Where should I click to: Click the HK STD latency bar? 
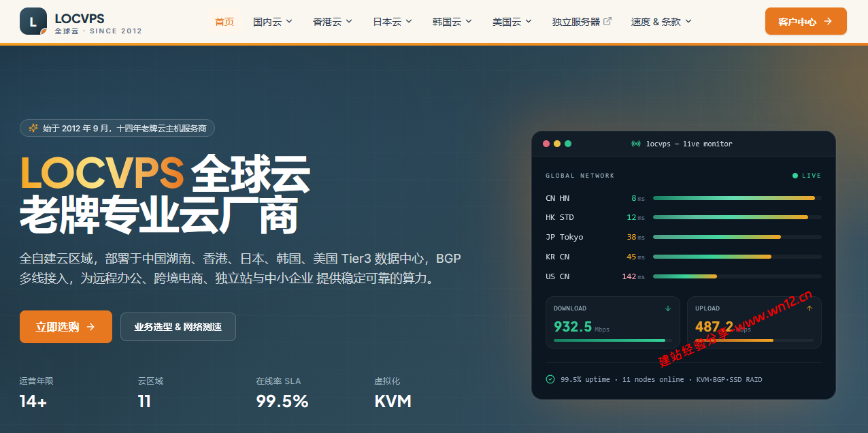point(737,217)
